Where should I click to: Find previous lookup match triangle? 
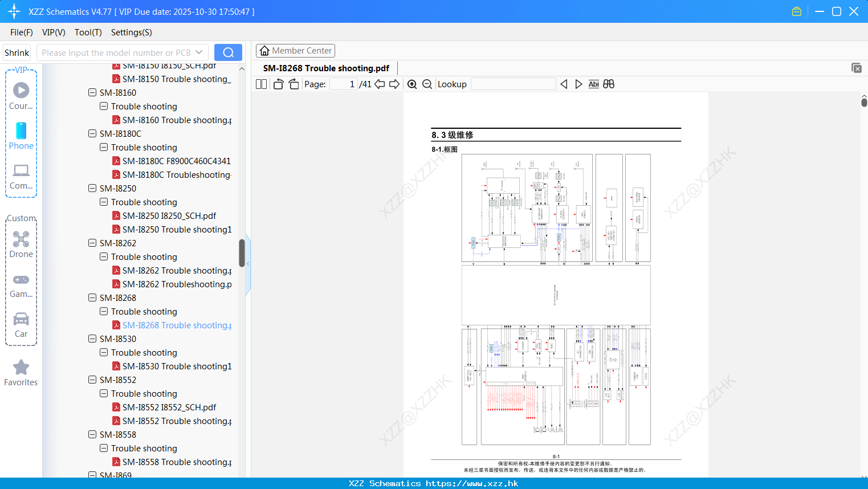pyautogui.click(x=564, y=84)
